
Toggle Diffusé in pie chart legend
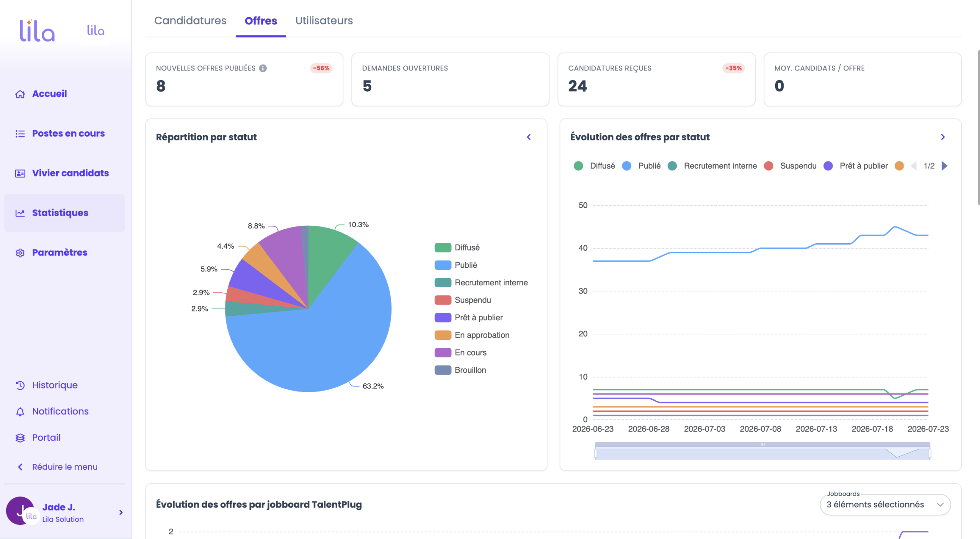[x=457, y=247]
